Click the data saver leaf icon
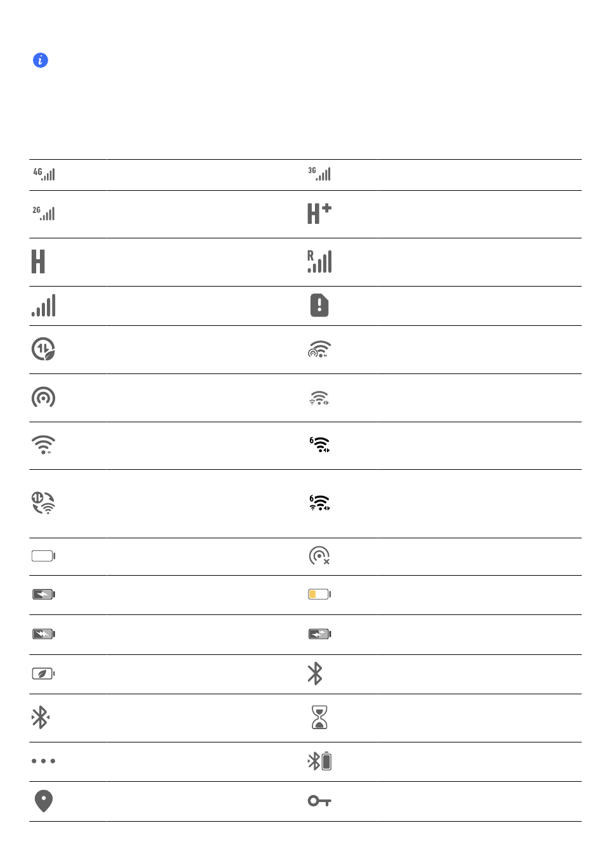This screenshot has width=602, height=868. (44, 349)
